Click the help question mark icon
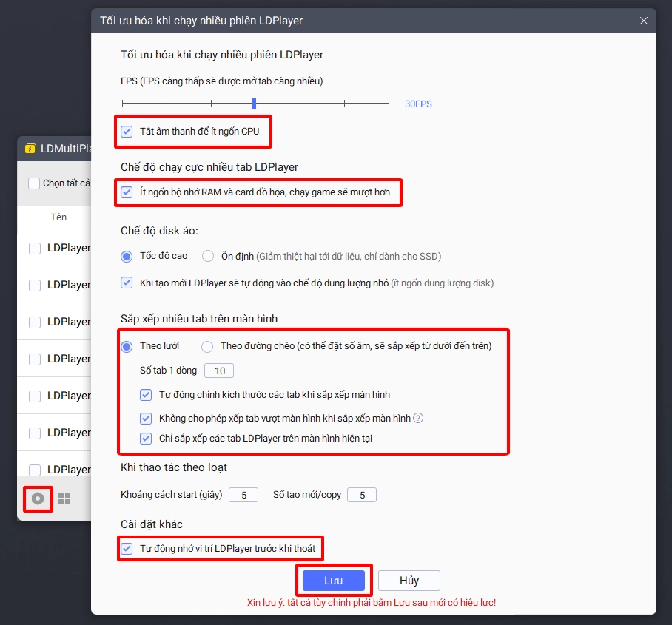Screen dimensions: 672x625 pos(418,419)
